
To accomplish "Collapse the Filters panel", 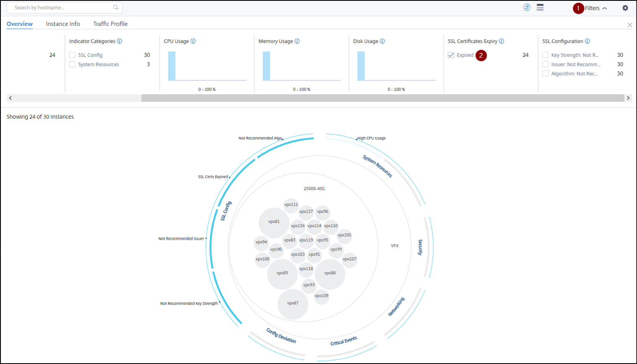I will (596, 8).
